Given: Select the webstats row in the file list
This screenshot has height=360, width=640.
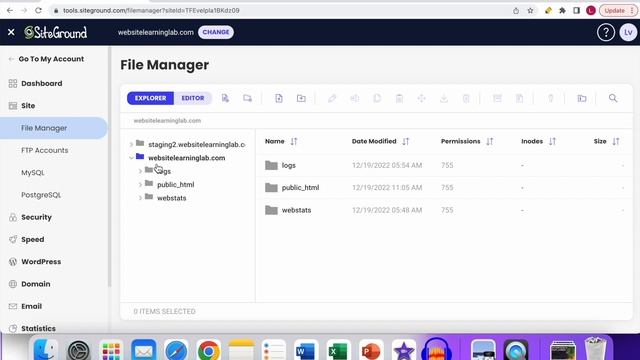Looking at the screenshot, I should pyautogui.click(x=444, y=210).
